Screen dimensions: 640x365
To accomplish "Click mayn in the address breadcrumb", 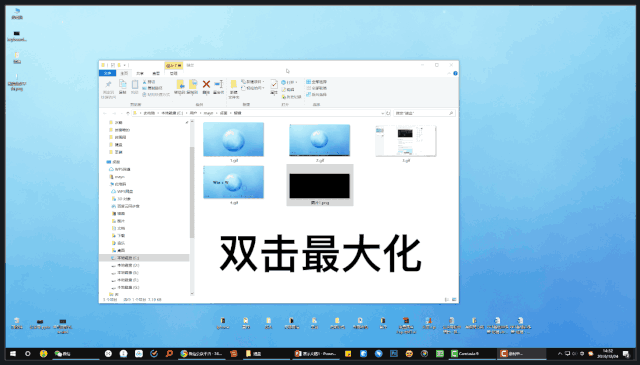I will point(208,113).
